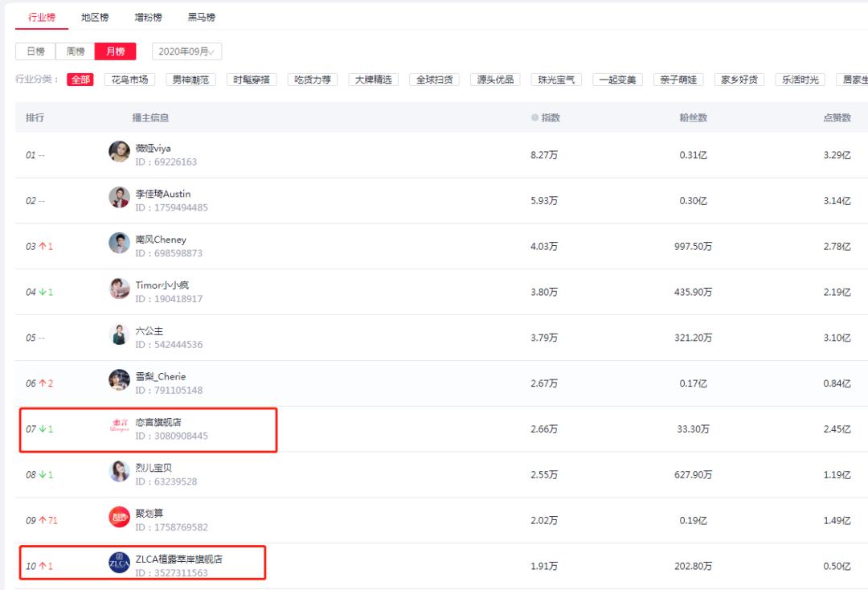This screenshot has width=868, height=590.
Task: Select the 日榜 ranking period
Action: 35,51
